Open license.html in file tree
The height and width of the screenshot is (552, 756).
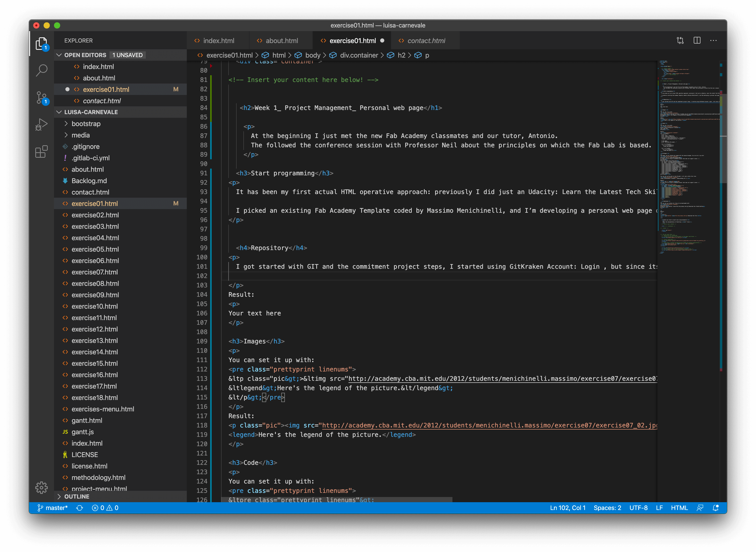coord(120,466)
